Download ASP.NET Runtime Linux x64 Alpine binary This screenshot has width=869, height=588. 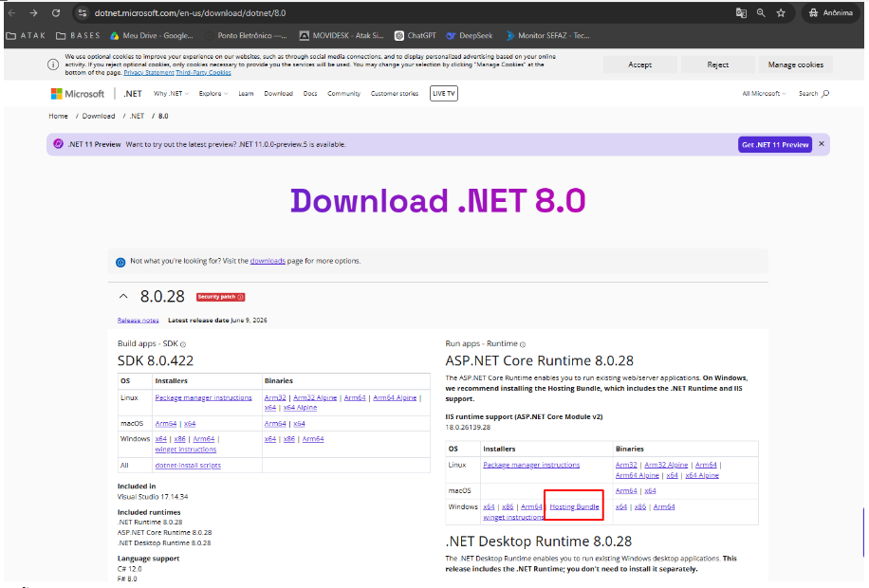[702, 475]
